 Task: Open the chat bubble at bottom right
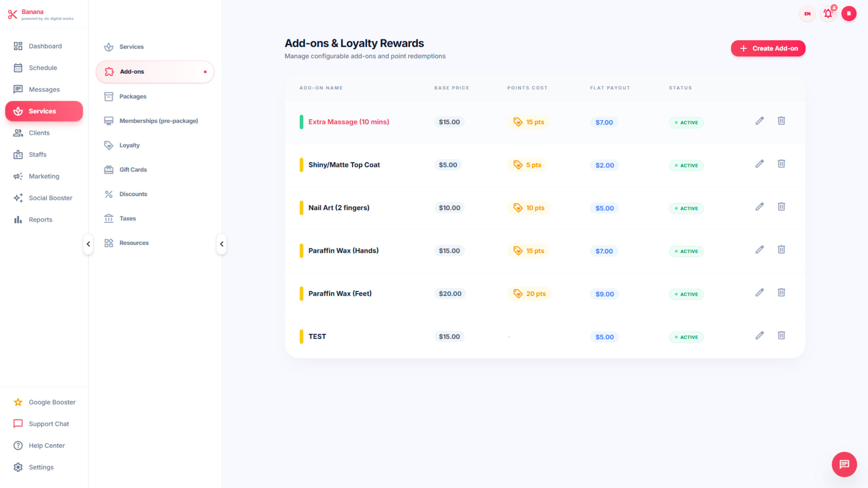(x=844, y=465)
